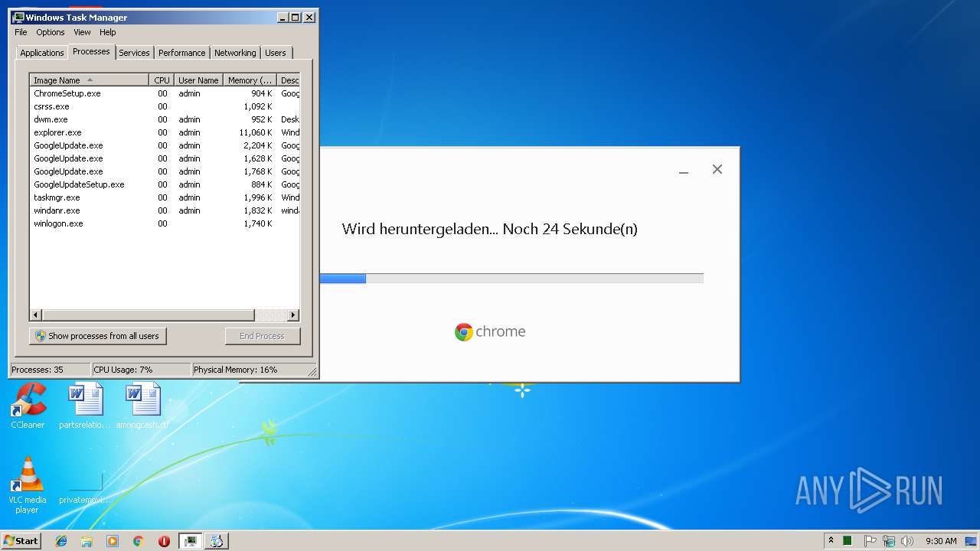This screenshot has width=980, height=551.
Task: Select the ChromeSetup.exe process row
Action: (x=165, y=93)
